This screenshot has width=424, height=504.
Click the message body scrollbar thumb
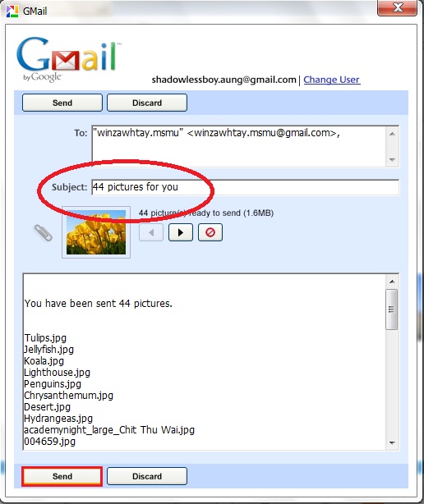point(391,309)
